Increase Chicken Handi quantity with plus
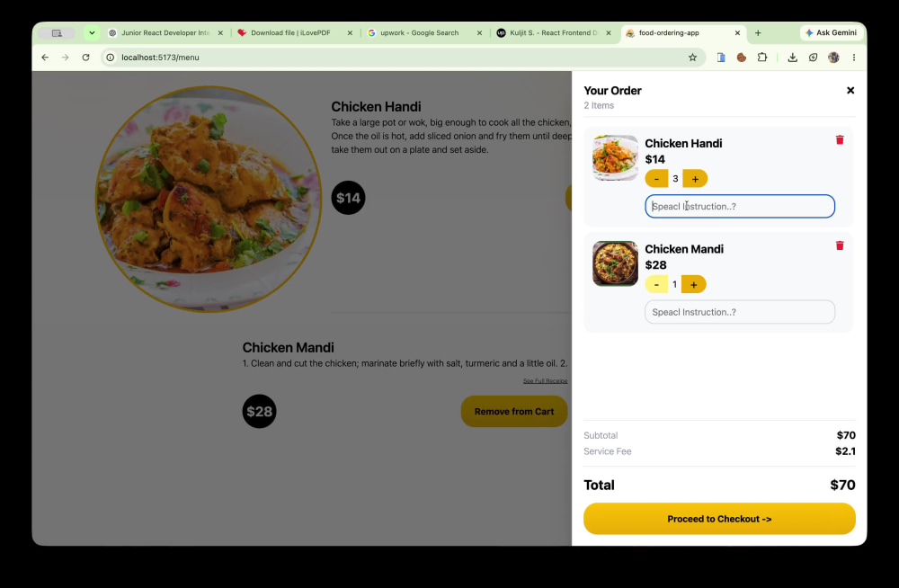 tap(695, 179)
